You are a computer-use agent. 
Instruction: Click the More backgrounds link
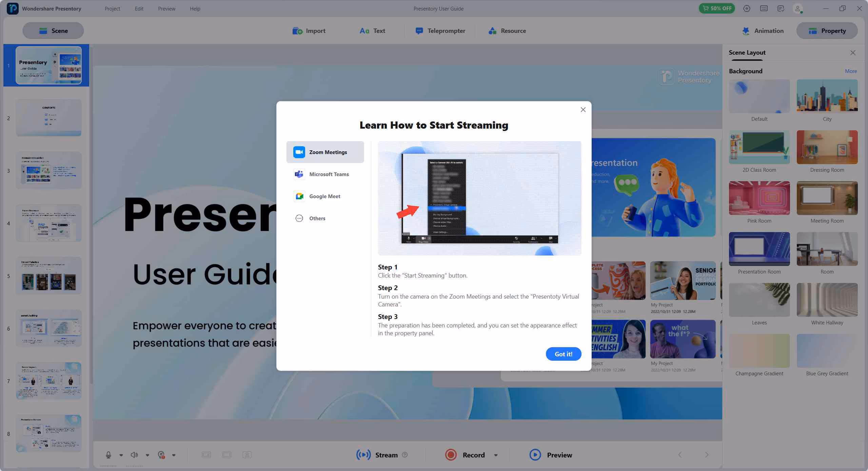850,71
